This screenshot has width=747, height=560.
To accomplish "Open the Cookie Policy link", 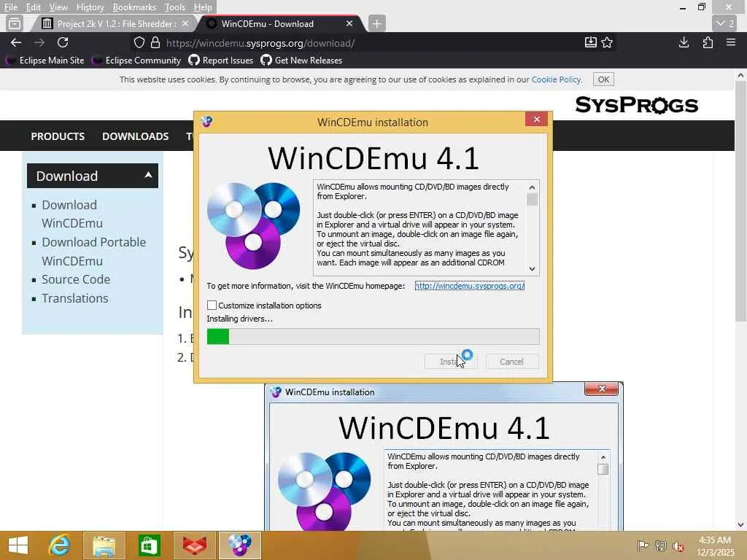I will [x=556, y=79].
